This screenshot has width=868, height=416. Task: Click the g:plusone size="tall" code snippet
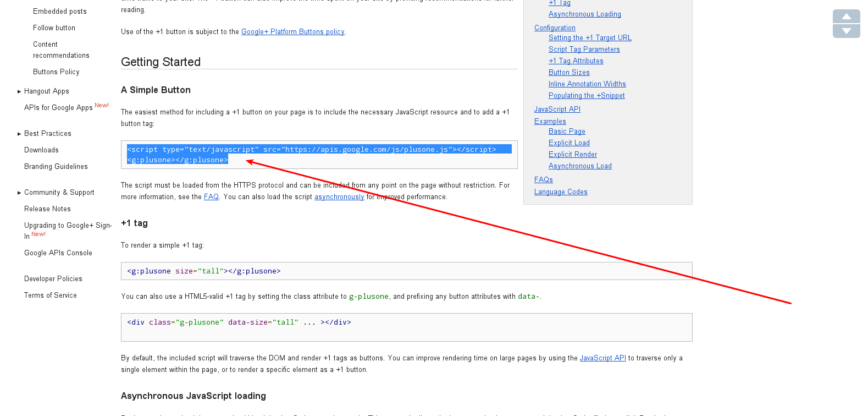pos(406,271)
